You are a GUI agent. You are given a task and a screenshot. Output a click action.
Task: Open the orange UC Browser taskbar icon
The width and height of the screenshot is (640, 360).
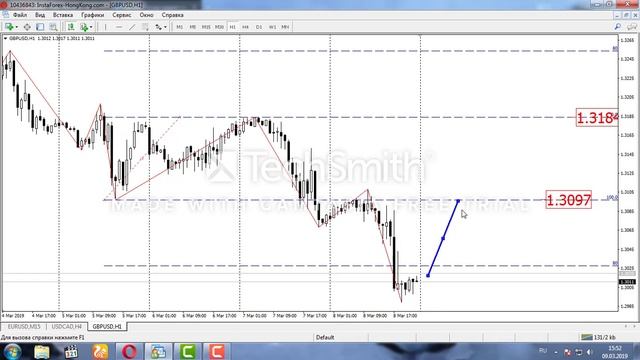pos(100,351)
